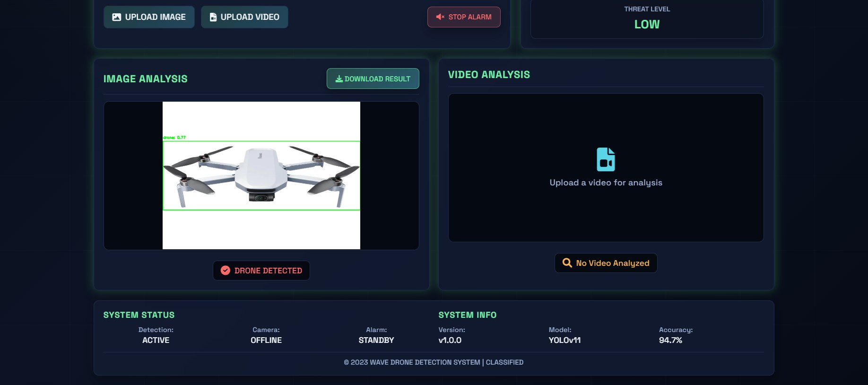Image resolution: width=868 pixels, height=385 pixels.
Task: Click the VIDEO ANALYSIS heading
Action: [489, 75]
